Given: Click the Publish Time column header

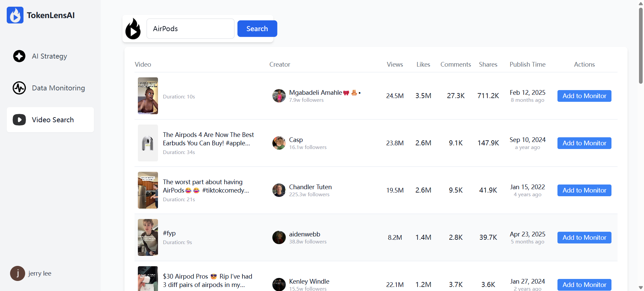Looking at the screenshot, I should [528, 64].
